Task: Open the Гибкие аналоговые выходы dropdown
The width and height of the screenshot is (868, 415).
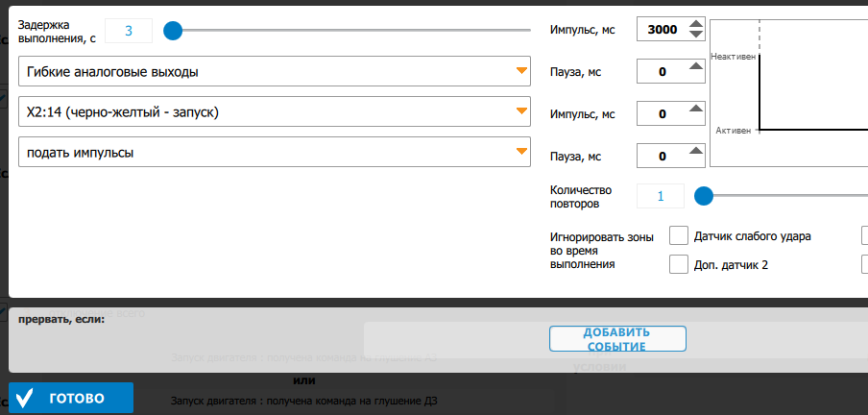Action: pos(275,71)
